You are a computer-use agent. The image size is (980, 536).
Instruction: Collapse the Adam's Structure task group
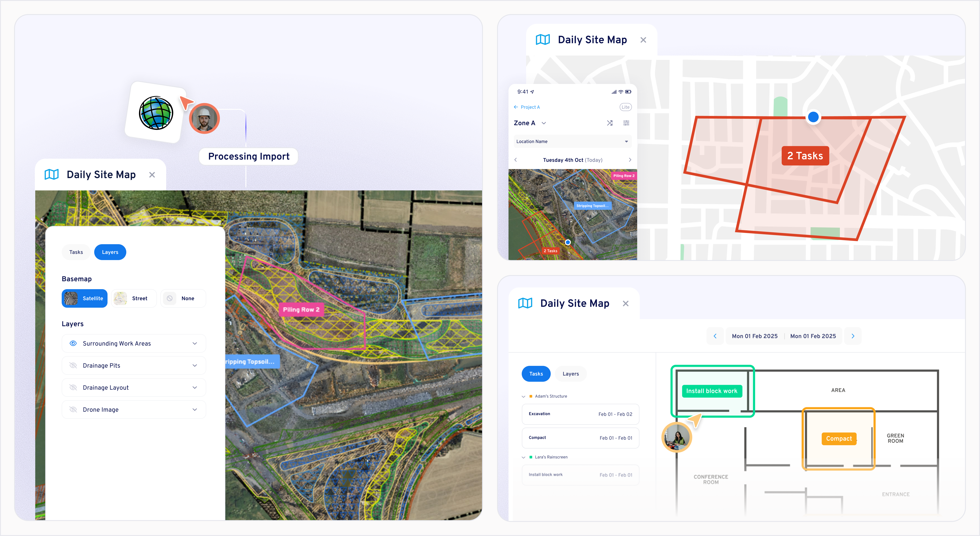pyautogui.click(x=523, y=397)
